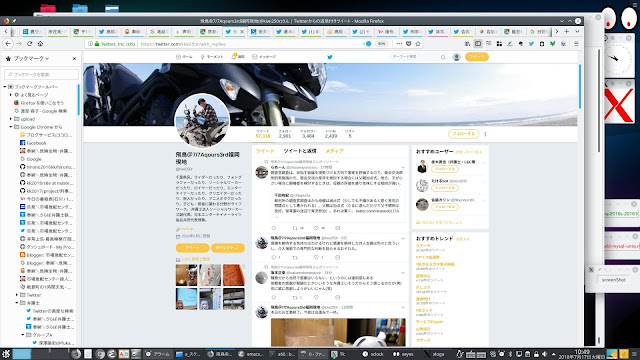The height and width of the screenshot is (360, 640).
Task: Click the 80% zoom level badge
Action: [x=381, y=44]
